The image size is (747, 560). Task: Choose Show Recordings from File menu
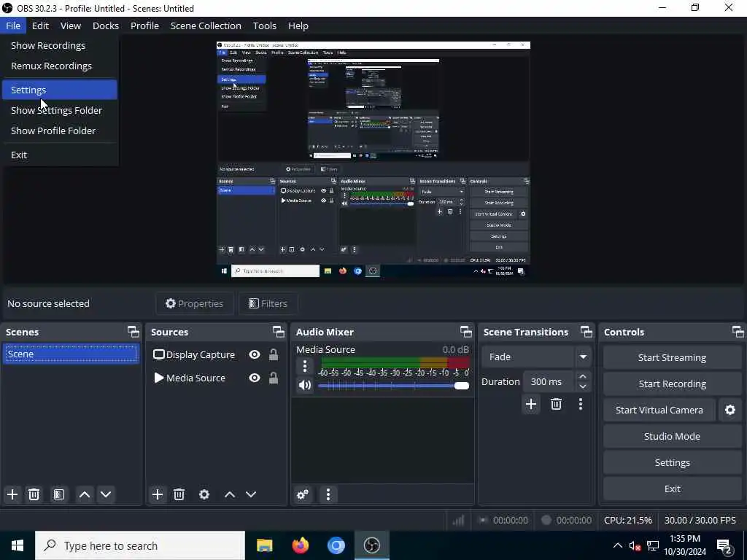[60, 46]
